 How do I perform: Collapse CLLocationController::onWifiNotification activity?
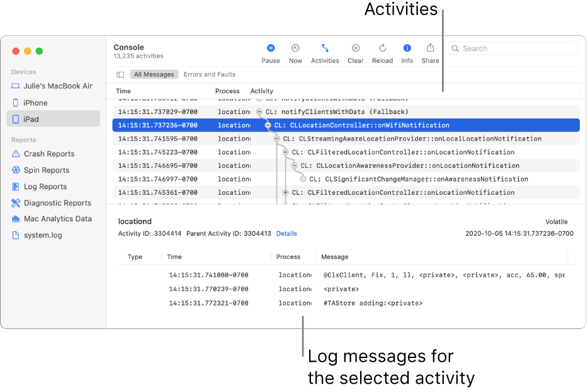[x=268, y=125]
